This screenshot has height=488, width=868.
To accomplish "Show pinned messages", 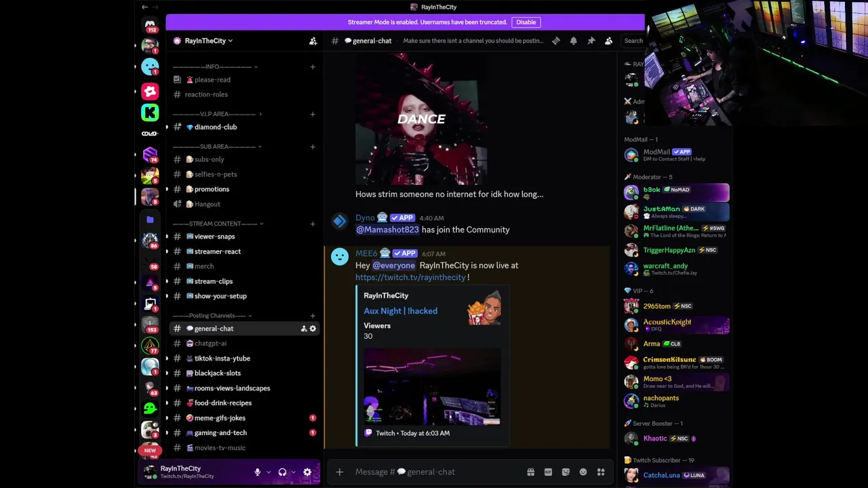I will [x=591, y=41].
